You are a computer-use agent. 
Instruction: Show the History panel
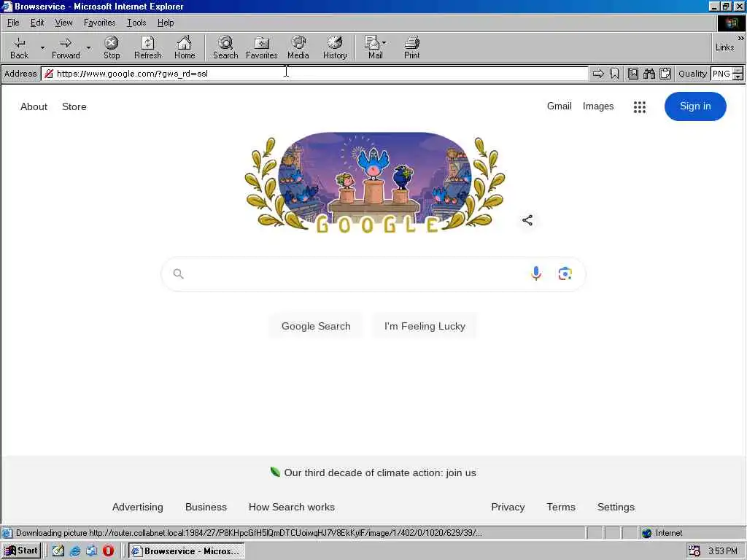(335, 47)
